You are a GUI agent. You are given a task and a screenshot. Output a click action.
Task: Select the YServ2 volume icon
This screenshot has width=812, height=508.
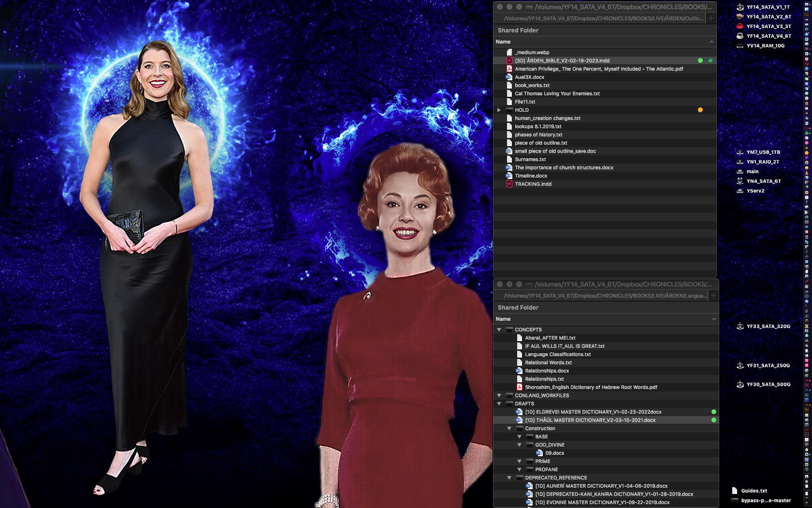[740, 191]
